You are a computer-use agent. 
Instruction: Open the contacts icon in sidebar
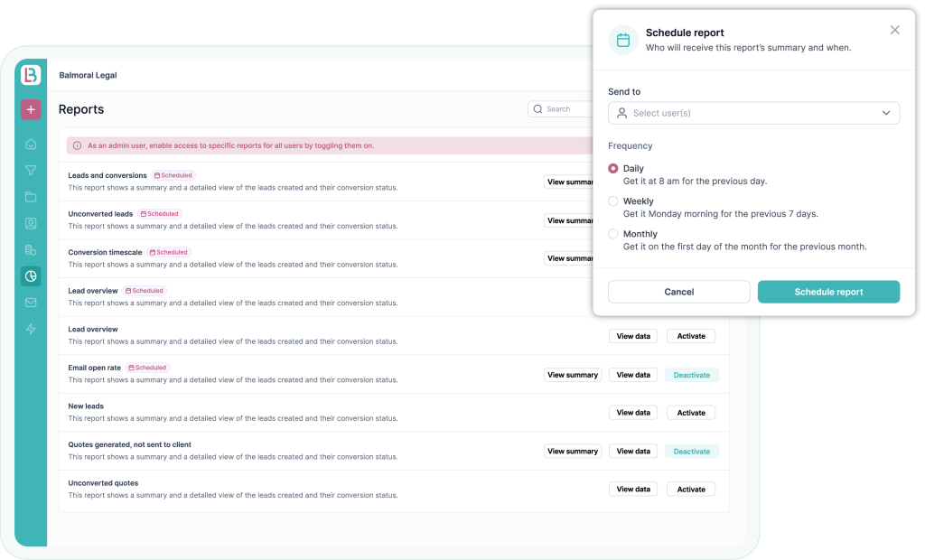pos(31,223)
